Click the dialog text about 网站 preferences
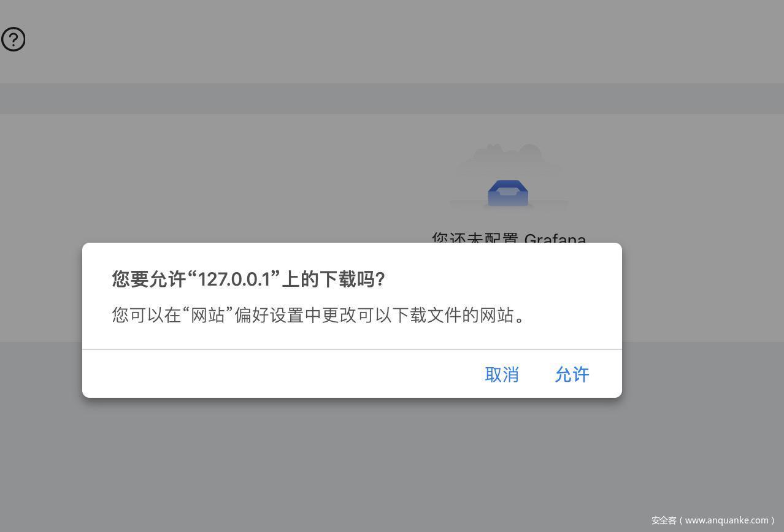This screenshot has width=784, height=532. coord(319,315)
